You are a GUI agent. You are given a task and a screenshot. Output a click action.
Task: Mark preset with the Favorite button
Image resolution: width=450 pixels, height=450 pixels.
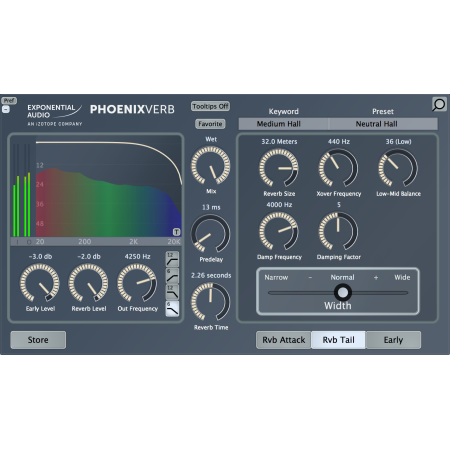point(210,124)
